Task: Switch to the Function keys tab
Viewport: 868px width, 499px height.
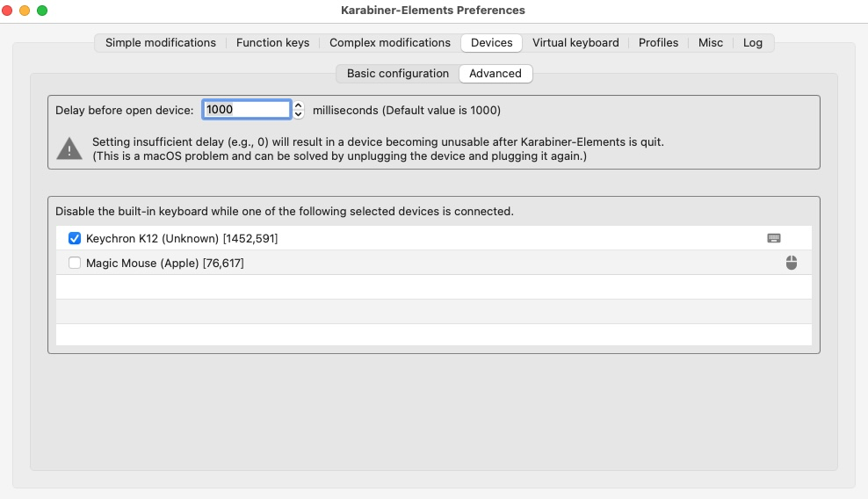Action: (272, 43)
